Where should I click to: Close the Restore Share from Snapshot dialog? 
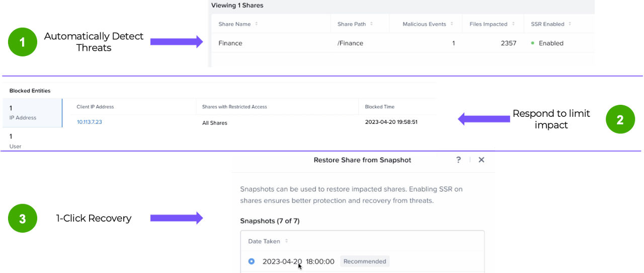(481, 160)
